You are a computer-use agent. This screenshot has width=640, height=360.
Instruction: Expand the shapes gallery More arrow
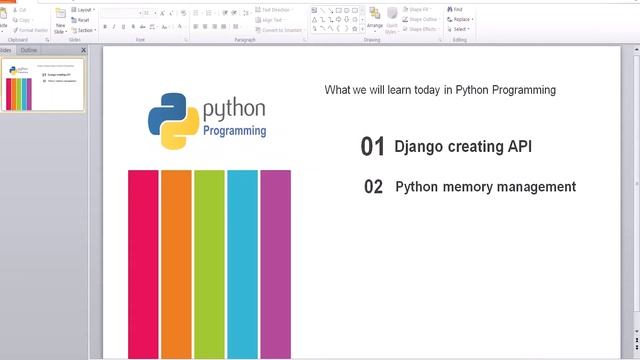tap(362, 29)
